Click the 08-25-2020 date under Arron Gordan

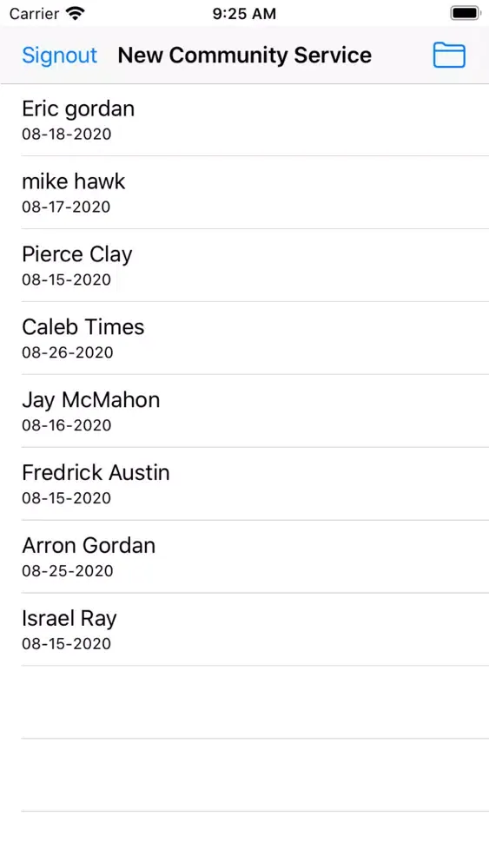pyautogui.click(x=68, y=571)
